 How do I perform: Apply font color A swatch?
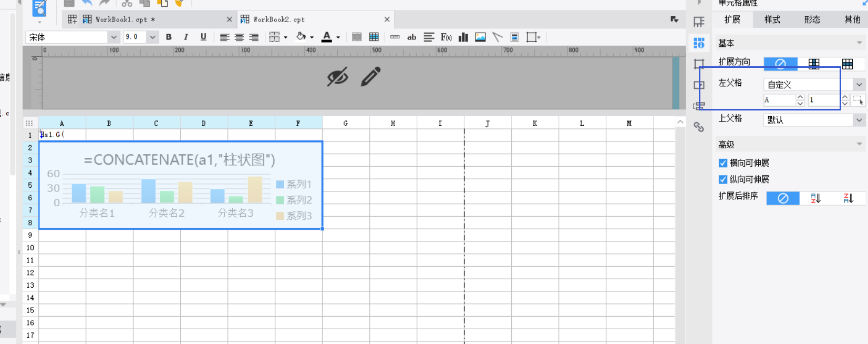pyautogui.click(x=327, y=37)
